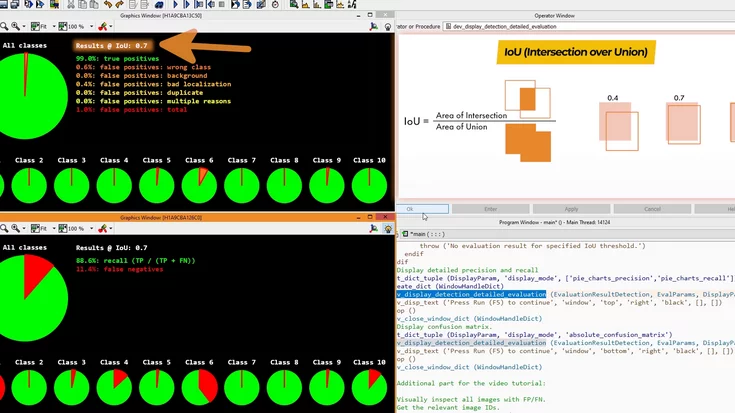Viewport: 735px width, 413px height.
Task: Click the lightbulb icon in bottom graphics window
Action: pyautogui.click(x=387, y=228)
